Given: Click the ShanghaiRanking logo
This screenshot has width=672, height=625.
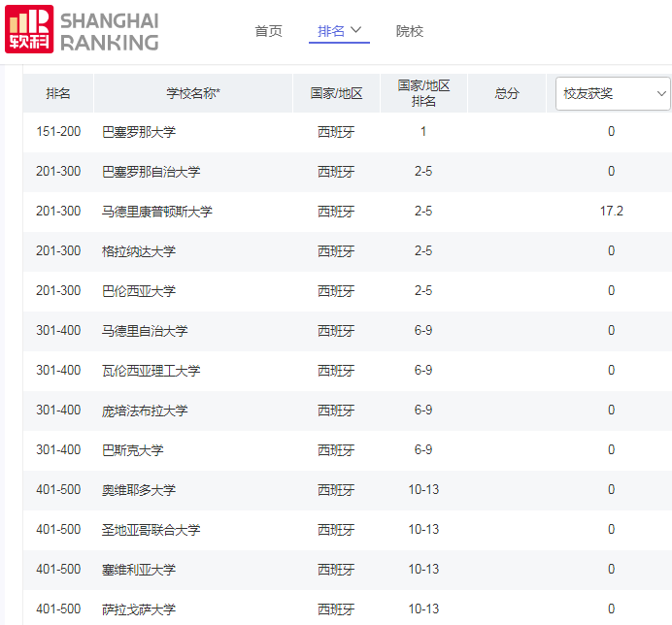Looking at the screenshot, I should pyautogui.click(x=82, y=29).
